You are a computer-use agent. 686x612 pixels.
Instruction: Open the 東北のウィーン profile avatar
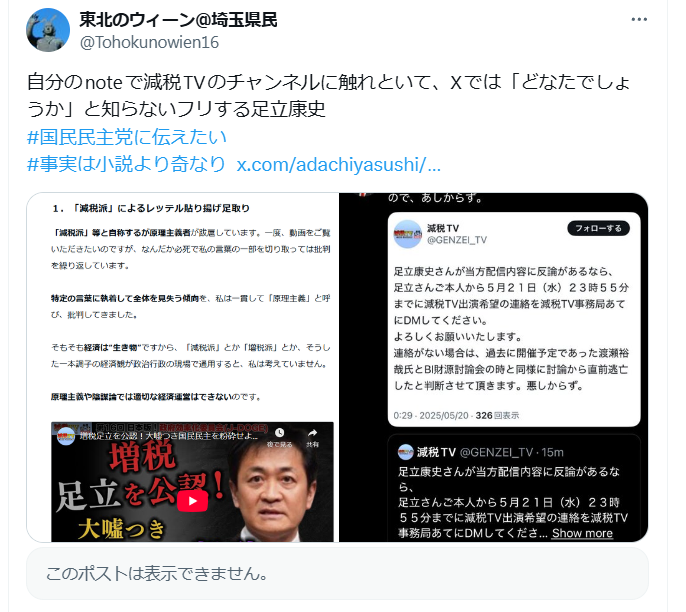(x=48, y=30)
